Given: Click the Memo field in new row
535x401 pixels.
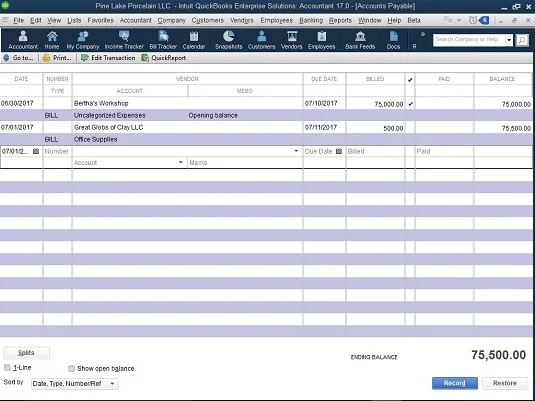Looking at the screenshot, I should (245, 162).
